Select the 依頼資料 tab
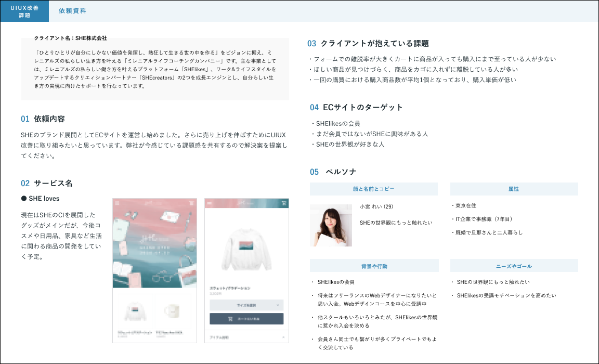 (72, 11)
